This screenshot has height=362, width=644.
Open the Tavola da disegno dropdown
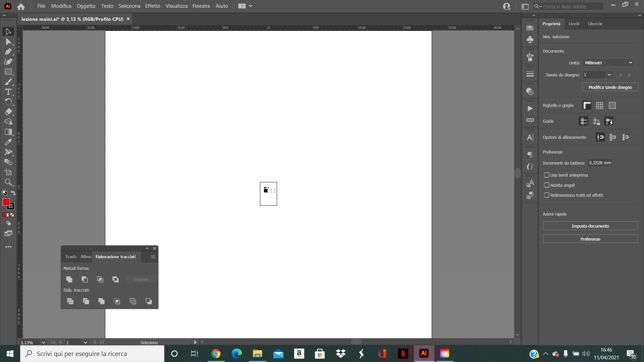[609, 75]
